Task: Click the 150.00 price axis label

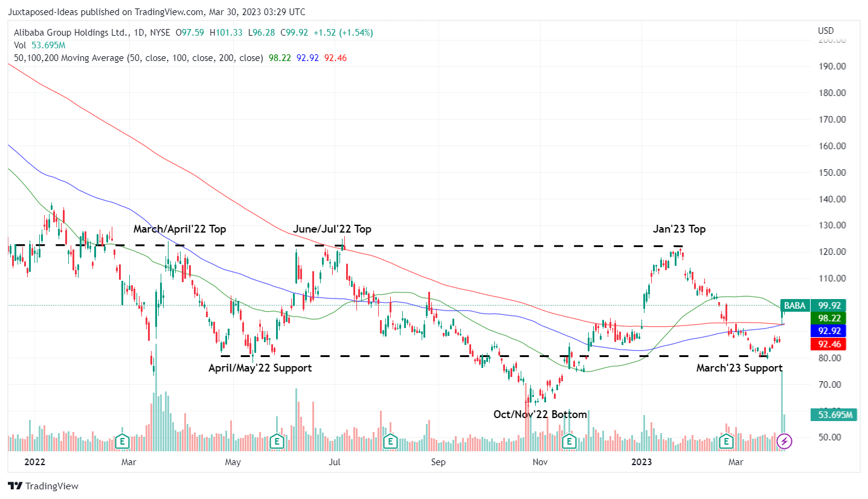Action: 831,172
